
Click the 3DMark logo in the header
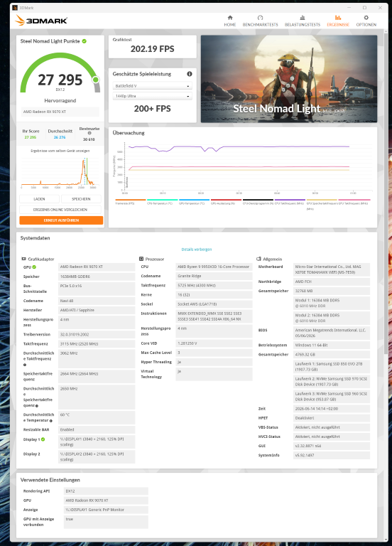click(41, 21)
